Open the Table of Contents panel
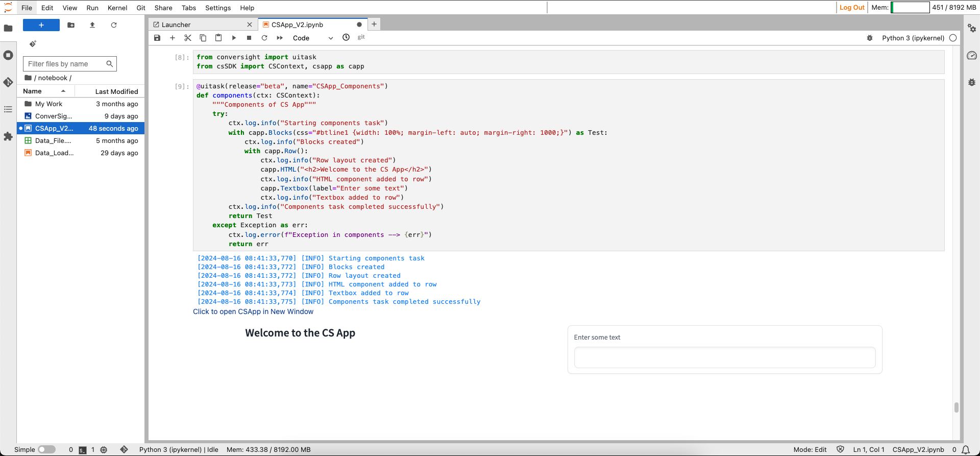Screen dimensions: 980x456 [x=8, y=109]
